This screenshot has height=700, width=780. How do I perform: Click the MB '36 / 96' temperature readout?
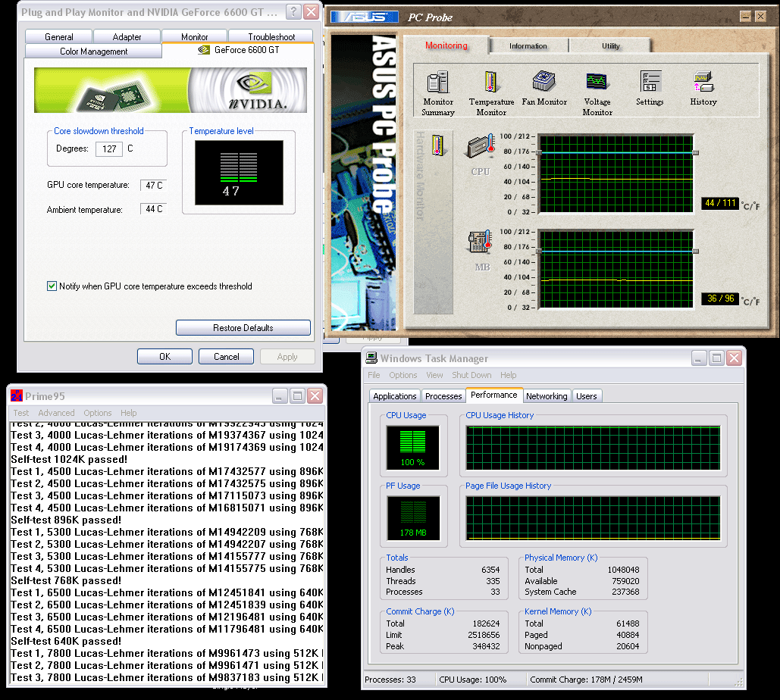pyautogui.click(x=720, y=298)
